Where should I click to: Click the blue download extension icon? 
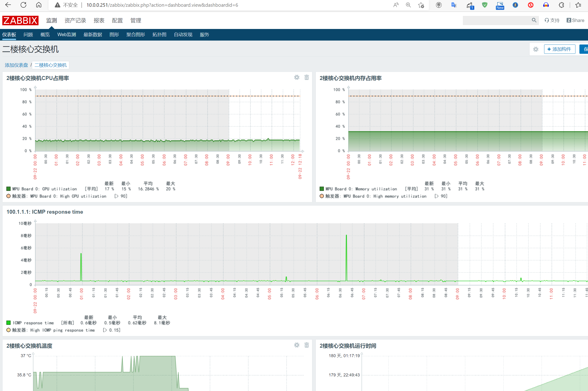coord(515,5)
